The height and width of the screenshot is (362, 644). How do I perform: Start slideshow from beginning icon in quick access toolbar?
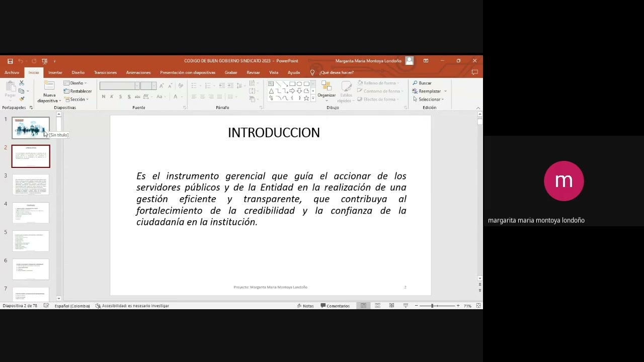pos(44,61)
